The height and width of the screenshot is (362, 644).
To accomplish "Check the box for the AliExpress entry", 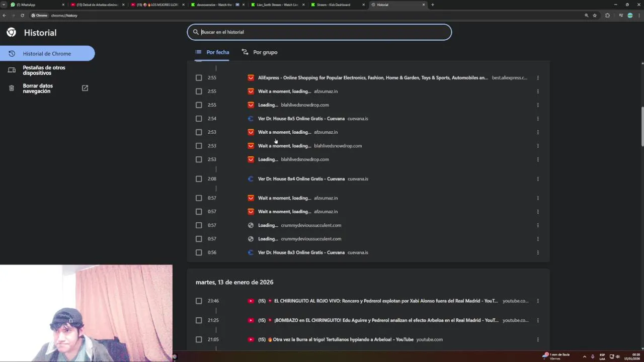I will coord(199,77).
